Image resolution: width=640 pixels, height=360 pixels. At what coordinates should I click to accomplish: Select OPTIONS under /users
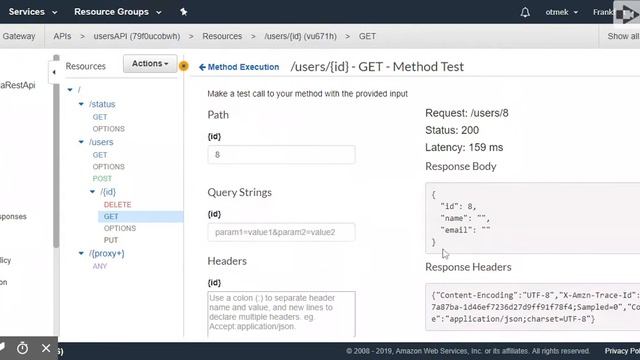(109, 167)
